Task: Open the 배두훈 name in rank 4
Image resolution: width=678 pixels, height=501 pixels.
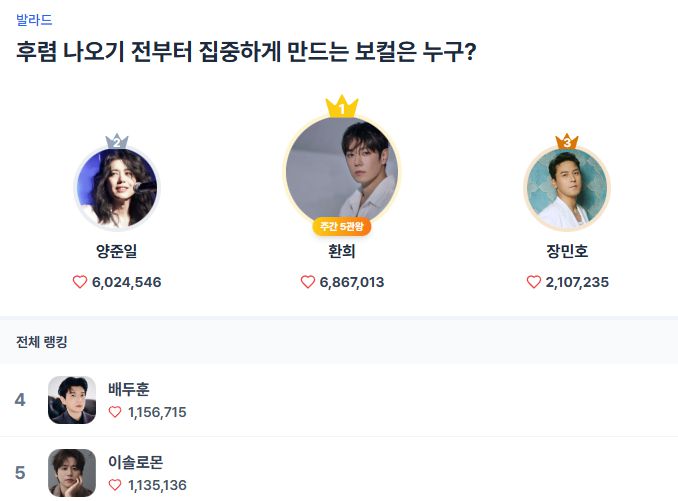Action: [129, 389]
